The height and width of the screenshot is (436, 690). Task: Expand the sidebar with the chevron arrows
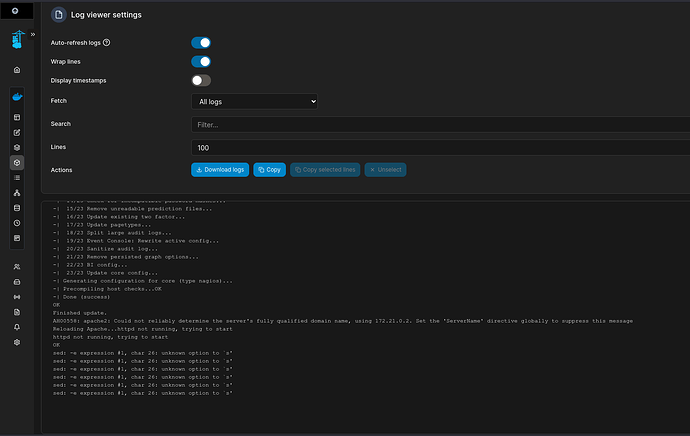[33, 34]
